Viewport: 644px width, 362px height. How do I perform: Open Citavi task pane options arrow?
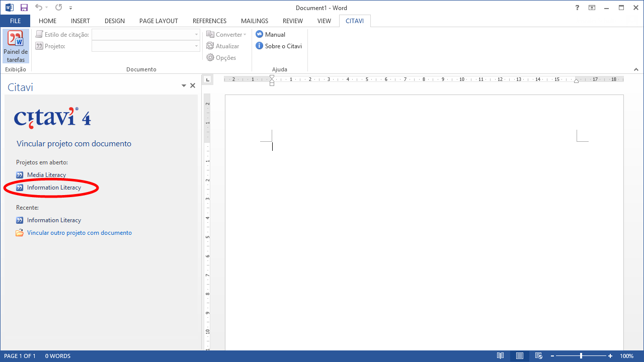pos(184,86)
